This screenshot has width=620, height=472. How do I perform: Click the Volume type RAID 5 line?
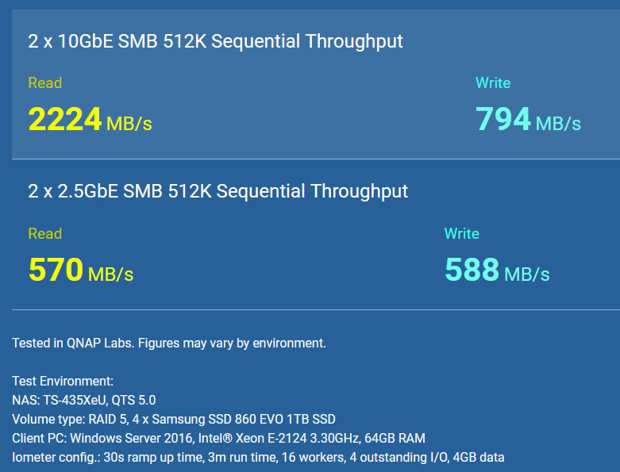point(174,419)
